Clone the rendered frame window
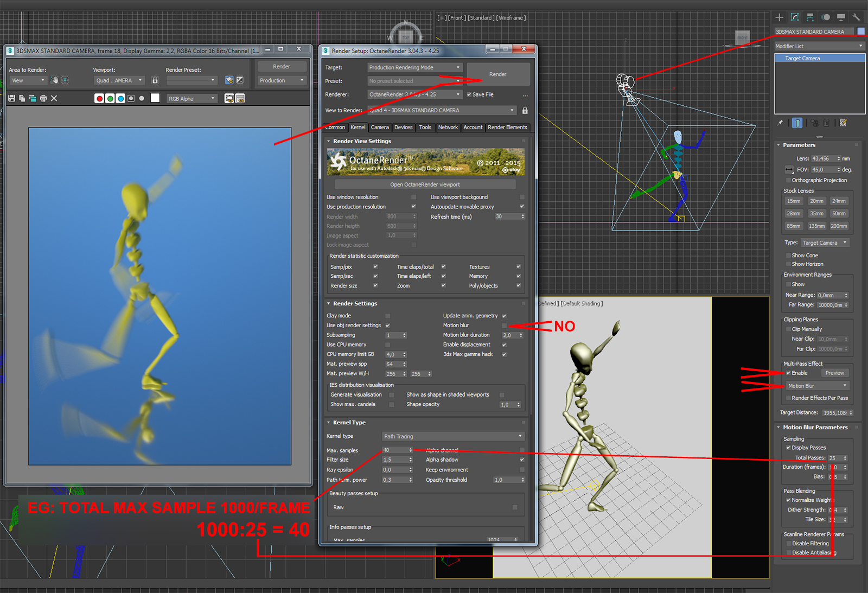Viewport: 868px width, 593px height. tap(33, 98)
